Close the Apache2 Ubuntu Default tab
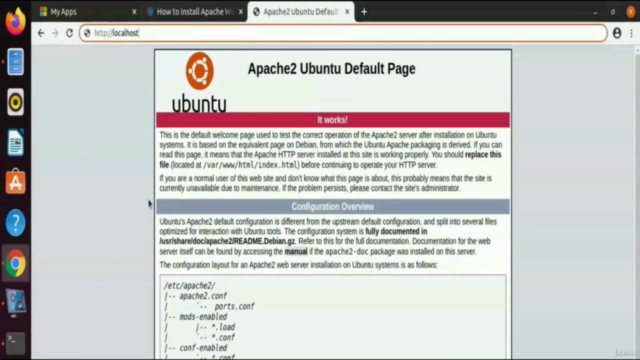Image resolution: width=640 pixels, height=360 pixels. pyautogui.click(x=347, y=12)
